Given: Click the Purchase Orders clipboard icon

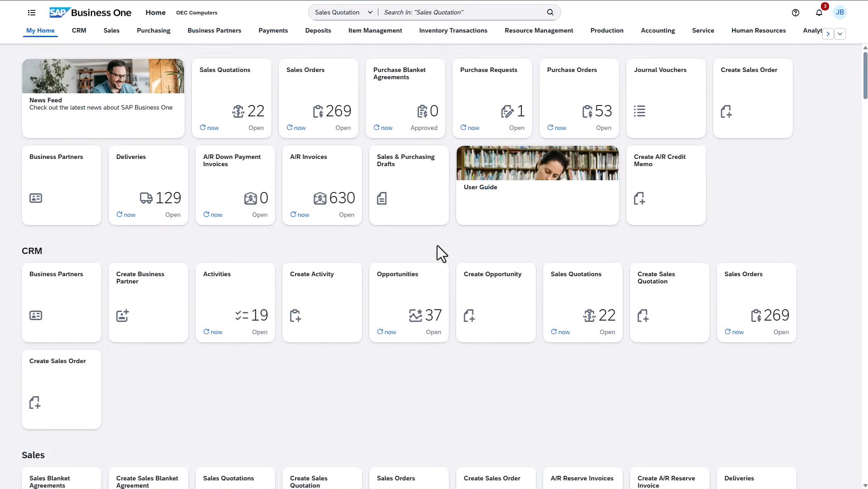Looking at the screenshot, I should pos(587,111).
